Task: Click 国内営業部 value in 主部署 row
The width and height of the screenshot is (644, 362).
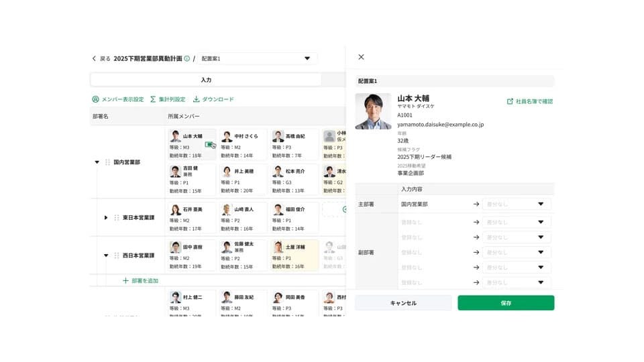Action: (415, 204)
